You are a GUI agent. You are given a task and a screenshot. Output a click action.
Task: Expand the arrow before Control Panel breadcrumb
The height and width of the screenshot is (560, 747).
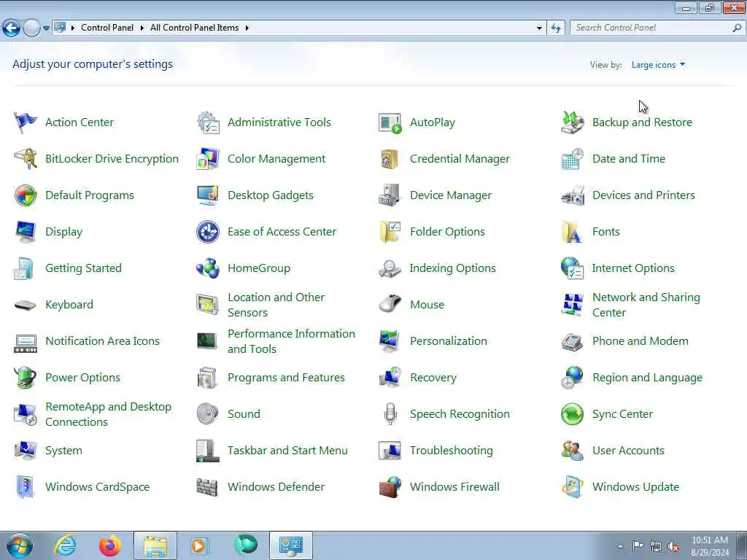tap(73, 28)
